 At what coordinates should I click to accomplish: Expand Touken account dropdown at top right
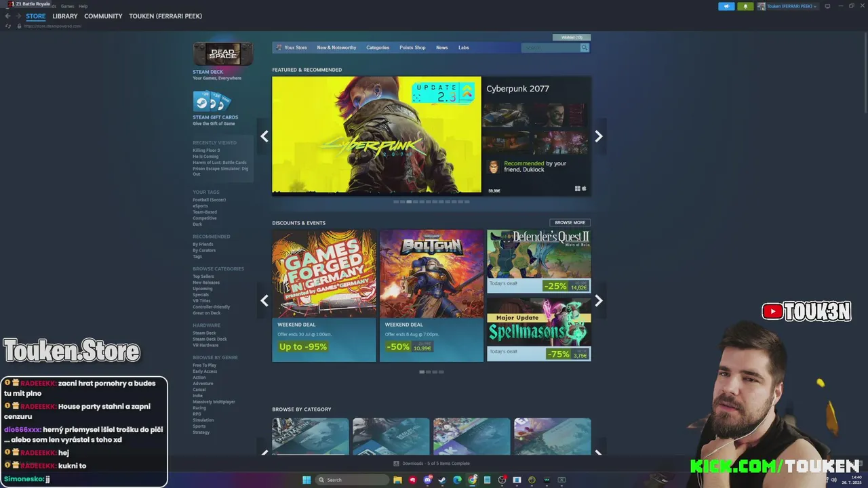coord(787,6)
